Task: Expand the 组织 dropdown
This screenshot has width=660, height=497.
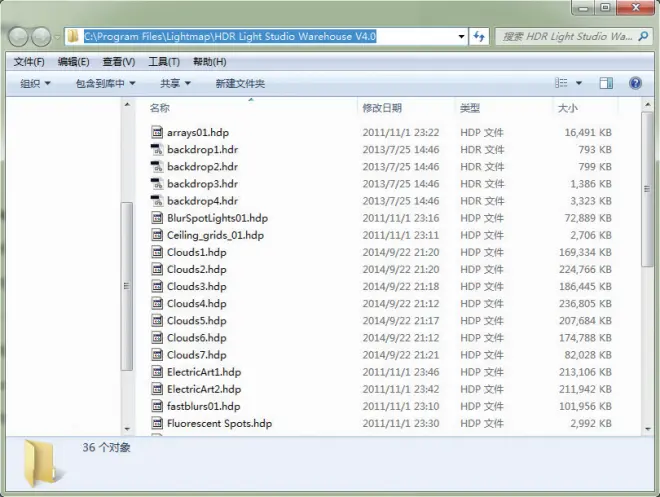Action: (x=35, y=83)
